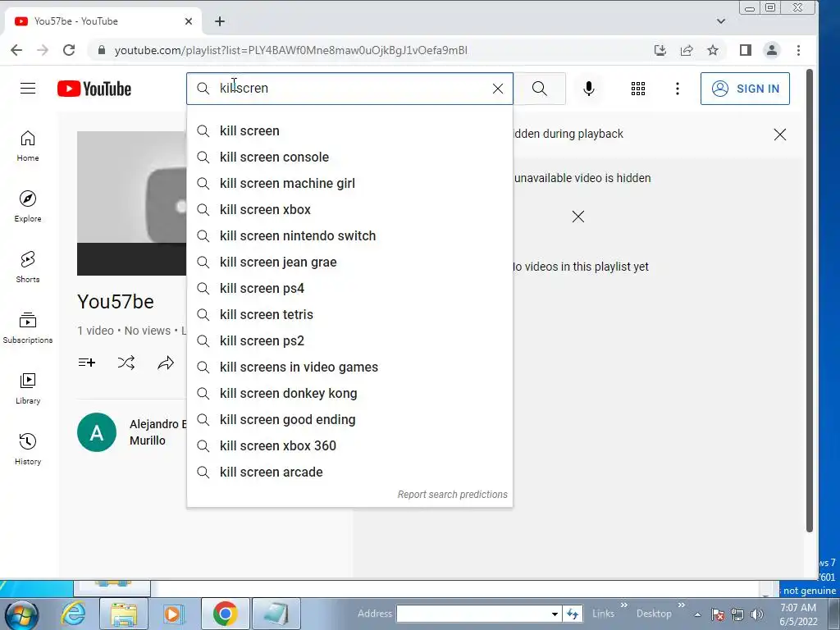This screenshot has height=630, width=840.
Task: Select suggestion "kill screen console"
Action: 349,157
